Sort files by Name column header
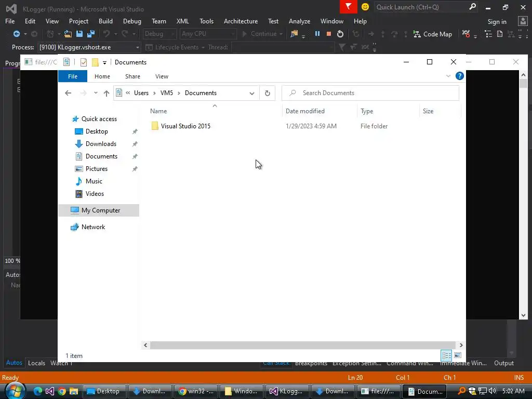 pyautogui.click(x=215, y=111)
